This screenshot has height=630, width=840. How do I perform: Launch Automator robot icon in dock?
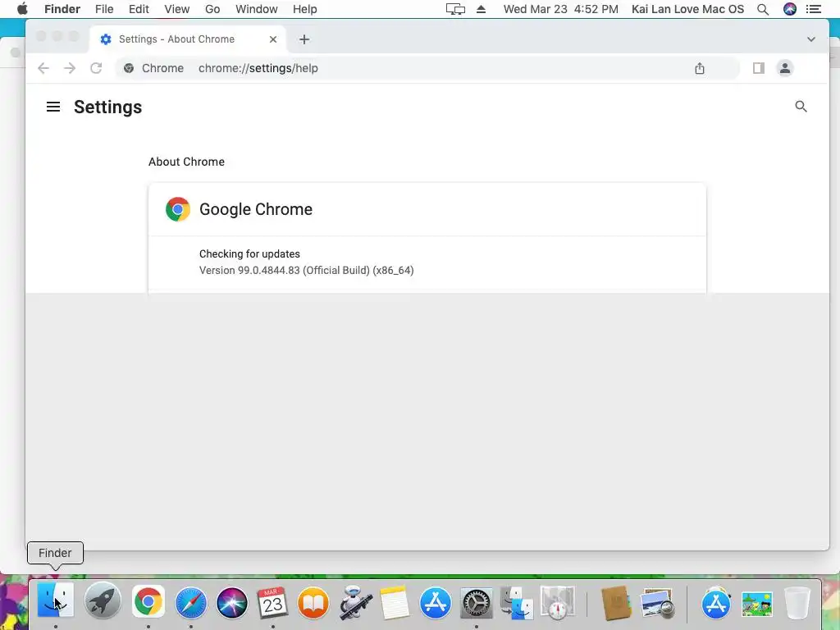pos(354,602)
